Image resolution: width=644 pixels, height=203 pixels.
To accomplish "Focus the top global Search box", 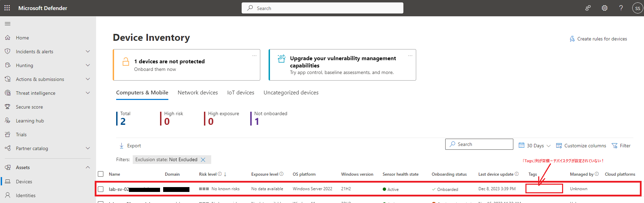I will click(x=323, y=8).
